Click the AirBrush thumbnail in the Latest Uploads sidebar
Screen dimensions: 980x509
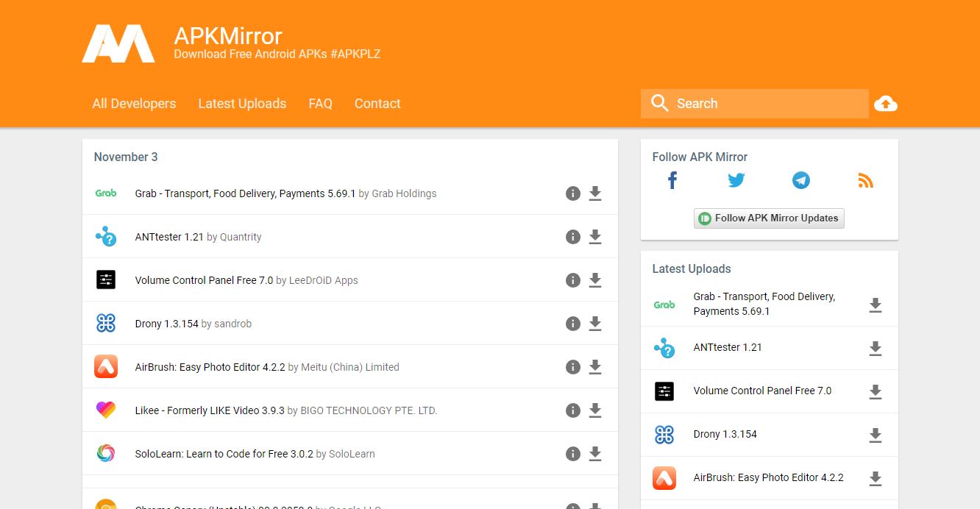(664, 478)
